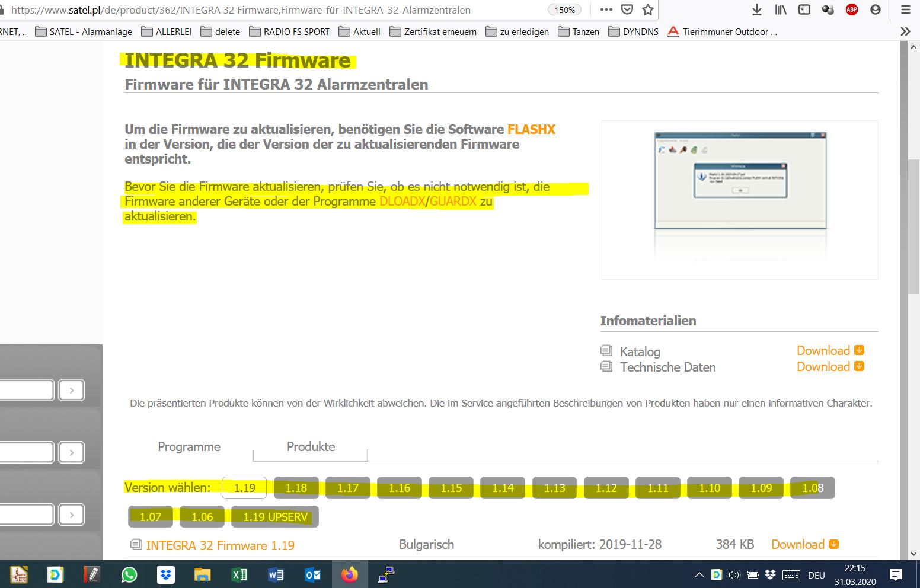920x588 pixels.
Task: Switch to the Produkte tab
Action: tap(311, 447)
